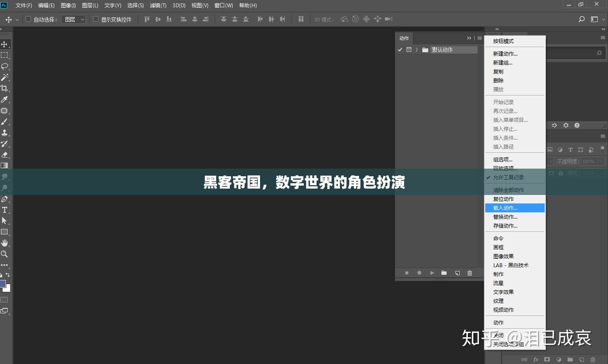Click the foreground color swatch
This screenshot has width=608, height=364.
click(3, 284)
